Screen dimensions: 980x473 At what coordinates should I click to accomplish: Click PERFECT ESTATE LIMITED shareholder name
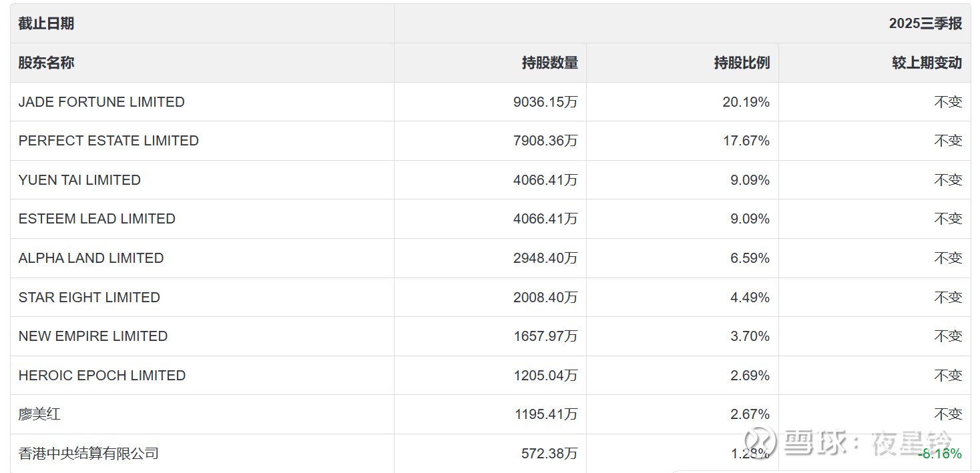(108, 141)
